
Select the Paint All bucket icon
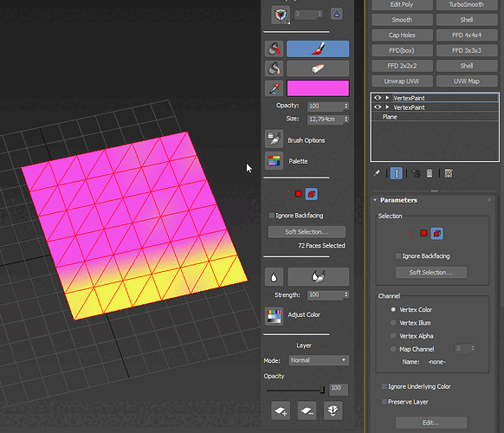pos(274,48)
